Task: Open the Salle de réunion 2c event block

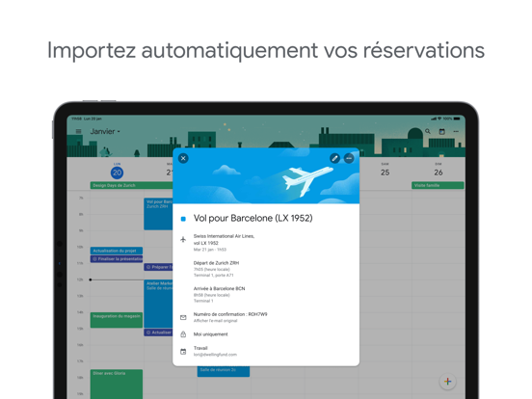Action: (x=224, y=371)
